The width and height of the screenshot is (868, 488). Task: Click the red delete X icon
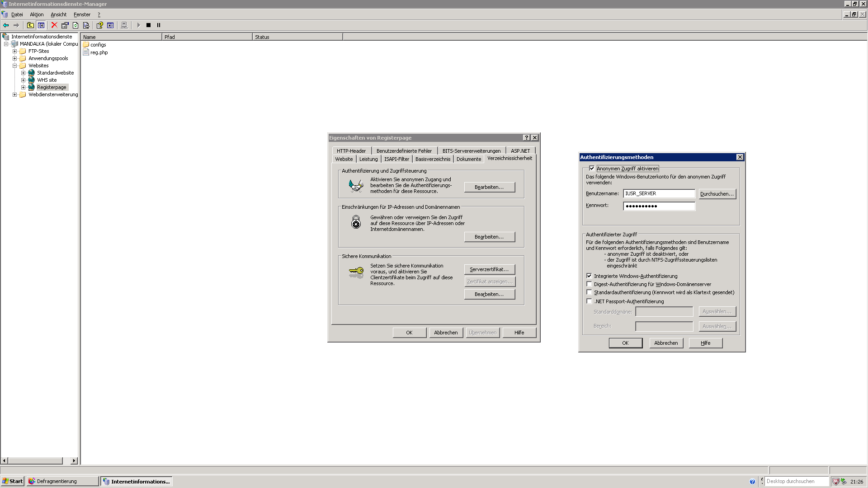click(x=54, y=25)
